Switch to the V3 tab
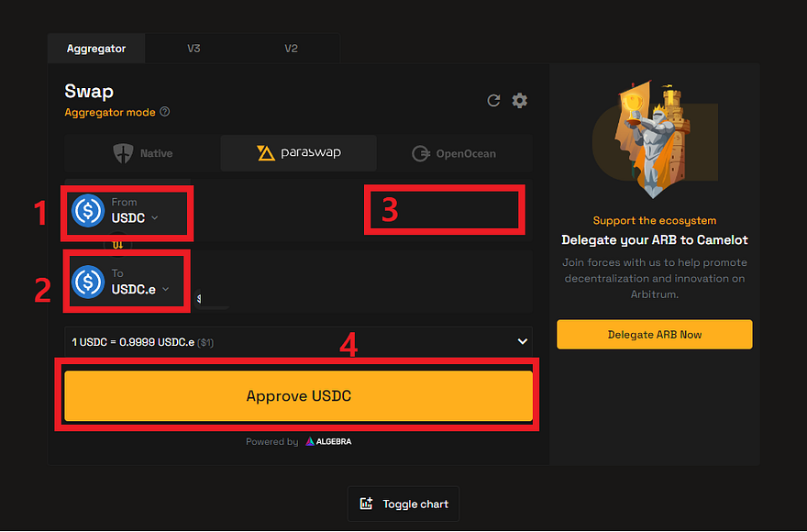 pyautogui.click(x=193, y=49)
